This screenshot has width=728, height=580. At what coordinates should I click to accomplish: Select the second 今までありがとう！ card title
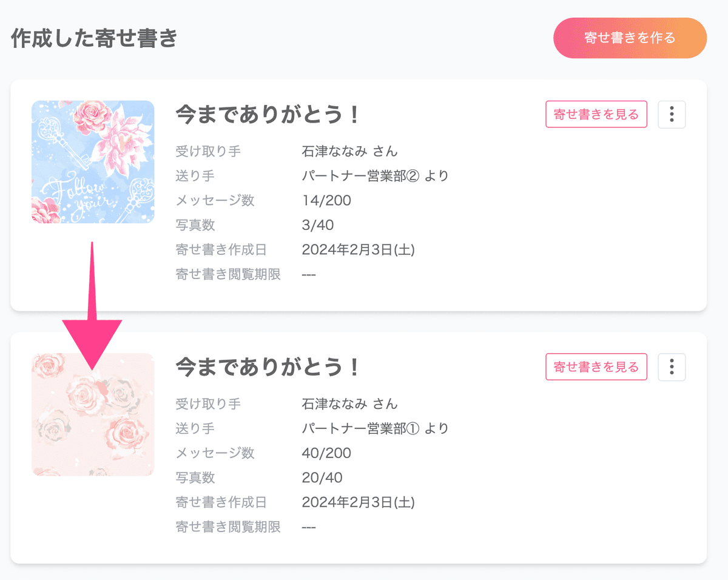268,366
